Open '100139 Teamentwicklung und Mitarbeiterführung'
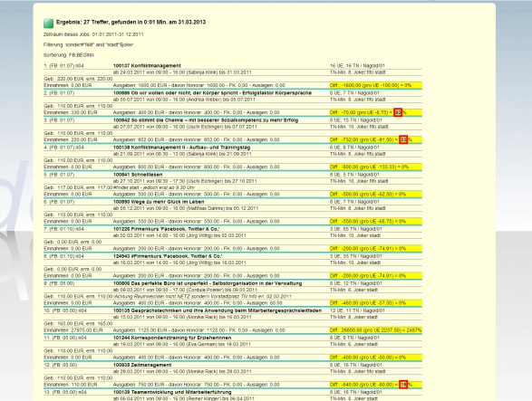This screenshot has width=532, height=401. (172, 392)
